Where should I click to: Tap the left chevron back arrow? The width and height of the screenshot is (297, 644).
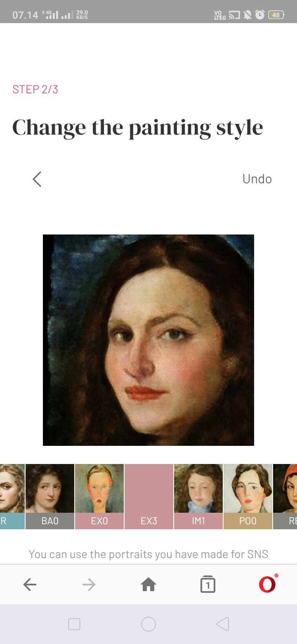click(x=37, y=179)
